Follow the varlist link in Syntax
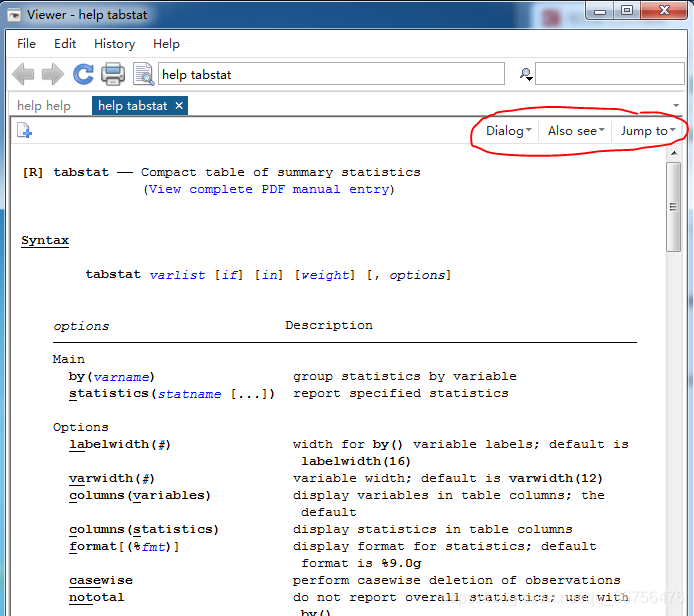 point(177,275)
